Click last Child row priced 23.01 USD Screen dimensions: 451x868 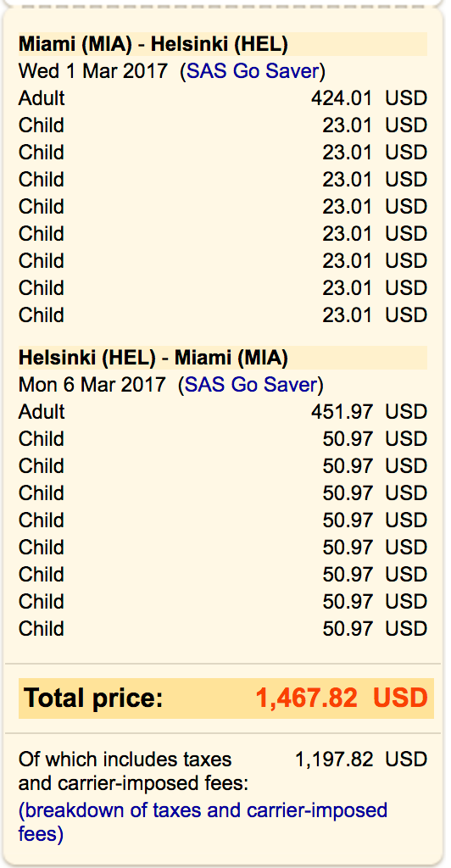[223, 315]
